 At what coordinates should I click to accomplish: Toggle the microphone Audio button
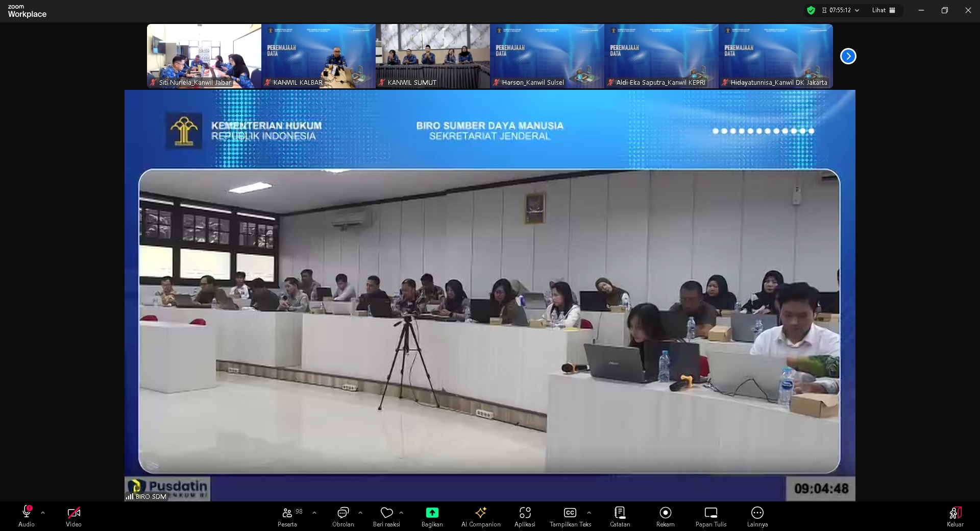[27, 516]
